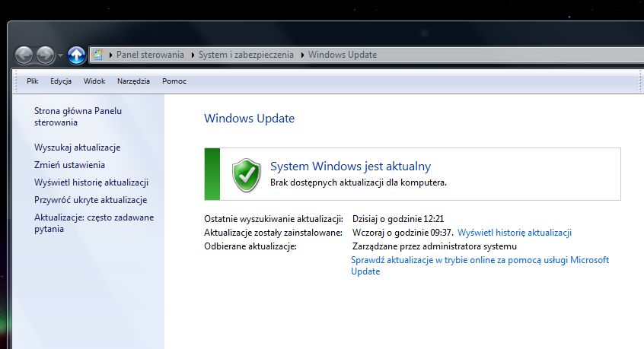644x349 pixels.
Task: Click Sprawdź aktualizacje w trybie online link
Action: click(480, 265)
